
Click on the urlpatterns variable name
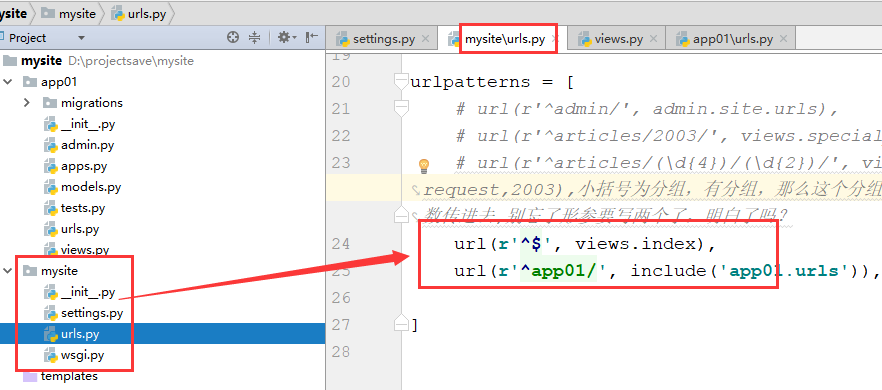(x=470, y=82)
